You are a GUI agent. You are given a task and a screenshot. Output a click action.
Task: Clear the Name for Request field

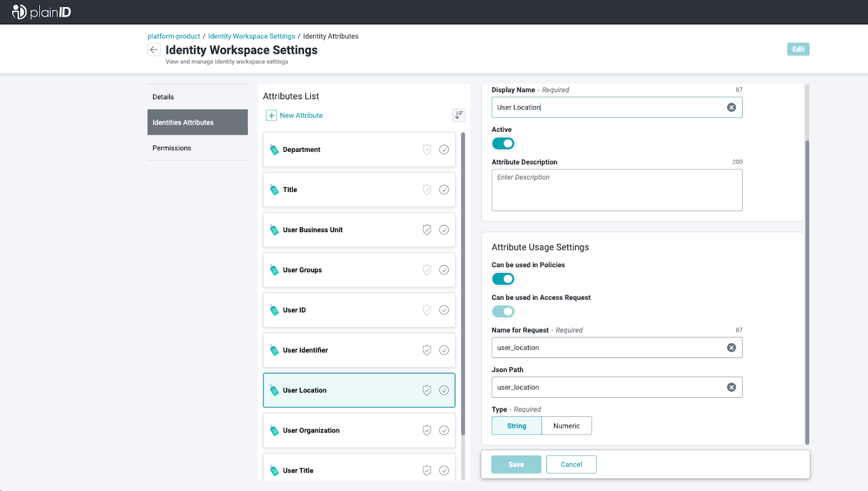pyautogui.click(x=731, y=348)
